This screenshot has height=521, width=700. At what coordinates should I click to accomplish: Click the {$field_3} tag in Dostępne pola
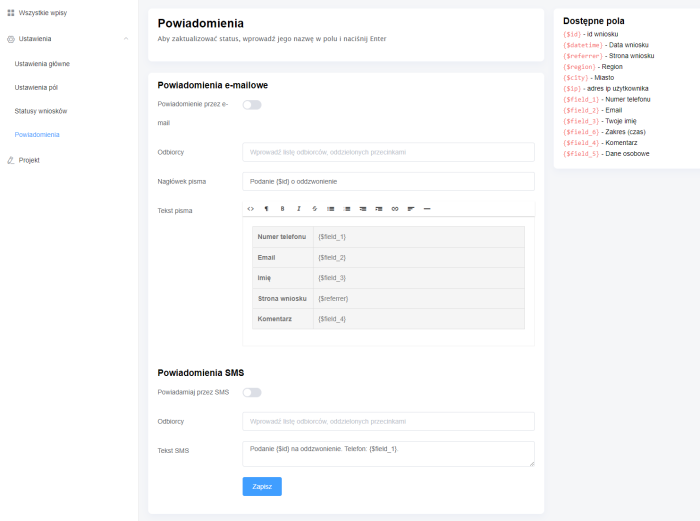(581, 121)
